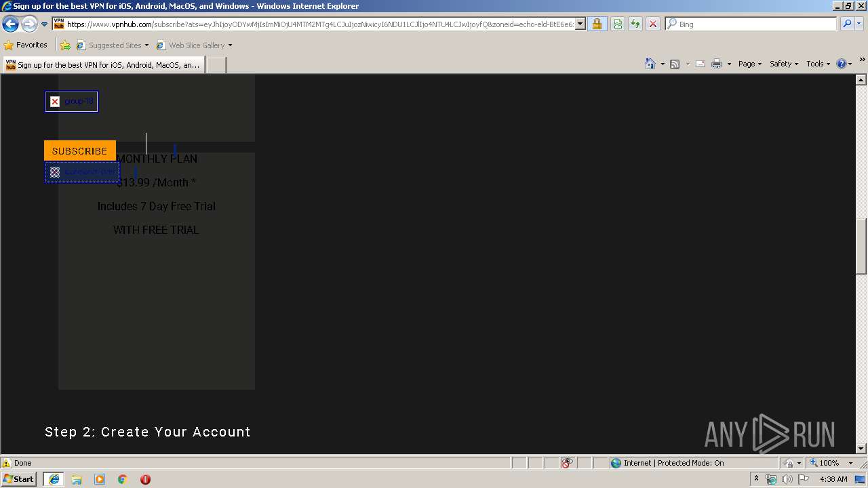Open the Favorites panel
Image resolution: width=868 pixels, height=488 pixels.
click(x=26, y=45)
